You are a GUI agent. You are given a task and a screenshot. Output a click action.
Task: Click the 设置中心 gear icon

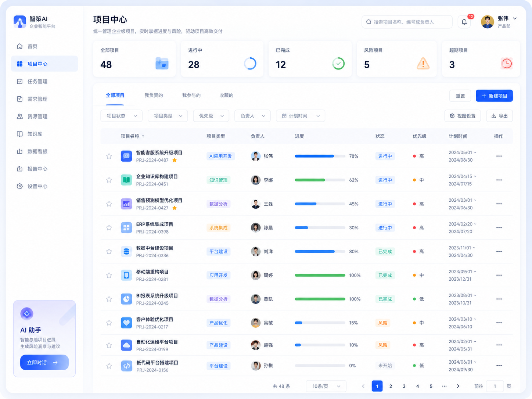pos(20,186)
